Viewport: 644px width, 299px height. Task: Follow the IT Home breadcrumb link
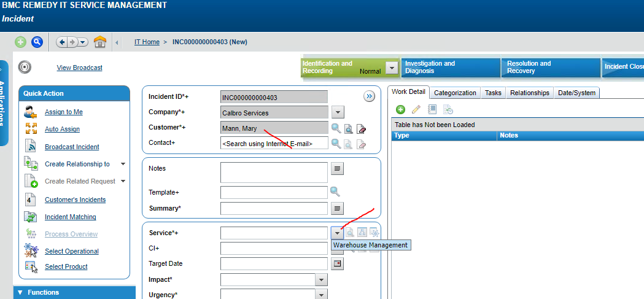pyautogui.click(x=147, y=42)
